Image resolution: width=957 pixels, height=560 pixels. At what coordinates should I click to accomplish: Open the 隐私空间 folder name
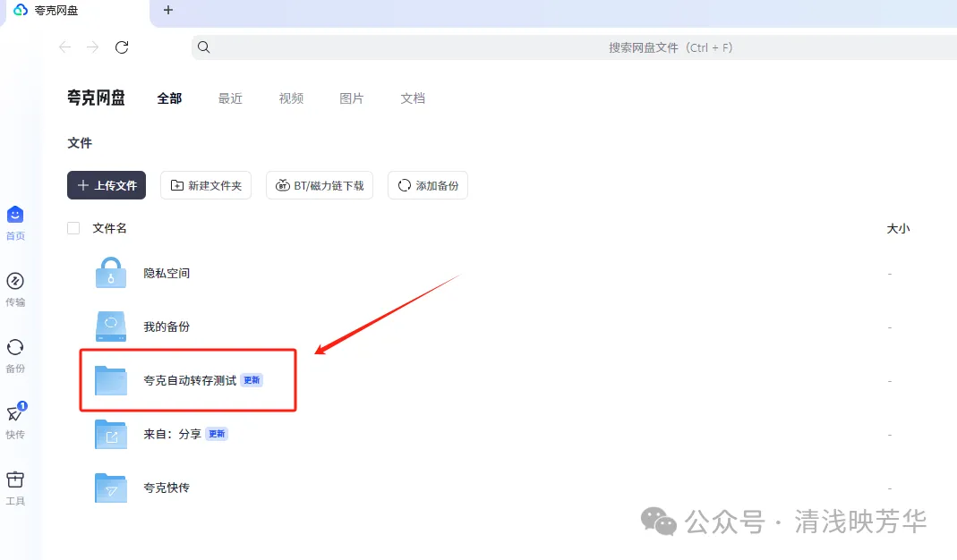pyautogui.click(x=167, y=273)
